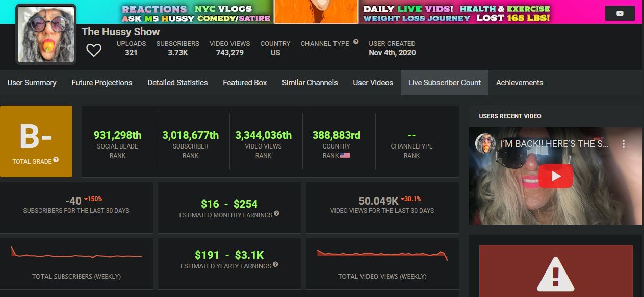The image size is (644, 297).
Task: Go to the Detailed Statistics tab
Action: [x=177, y=83]
